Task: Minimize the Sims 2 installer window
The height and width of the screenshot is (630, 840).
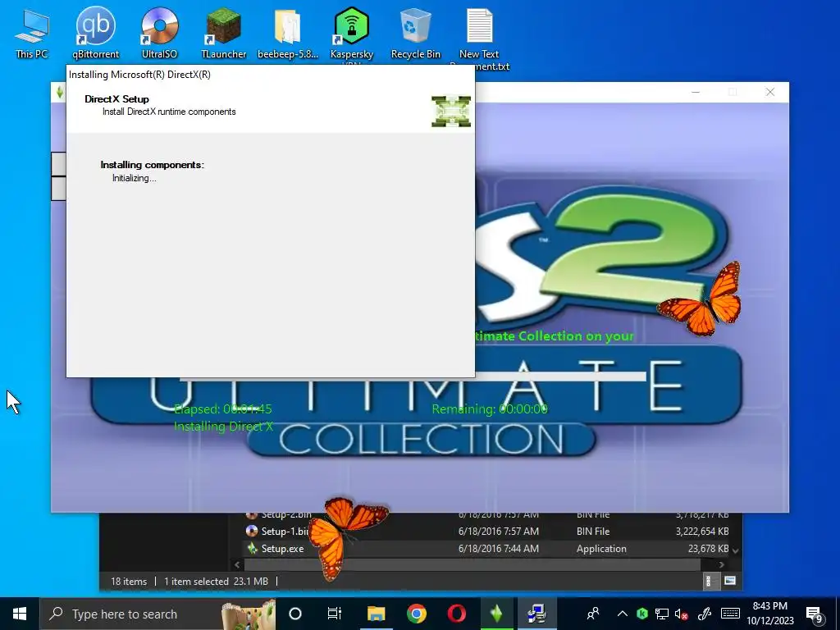Action: [696, 92]
